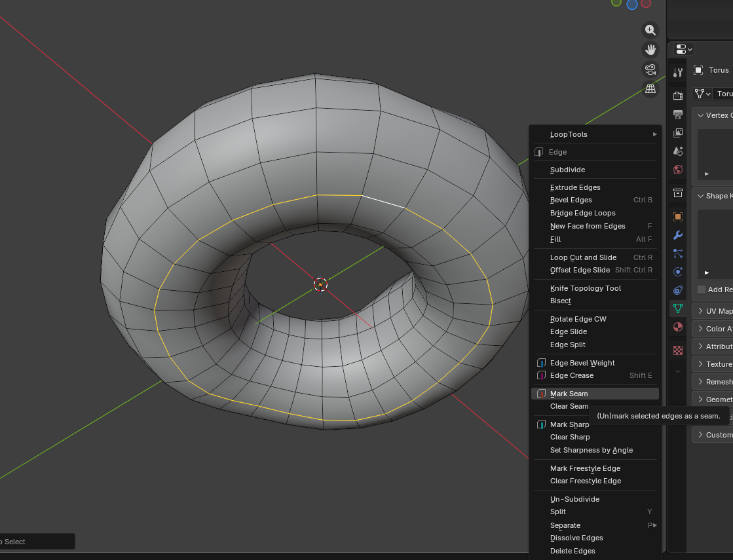Choose Mark Freestyle Edge

tap(595, 468)
